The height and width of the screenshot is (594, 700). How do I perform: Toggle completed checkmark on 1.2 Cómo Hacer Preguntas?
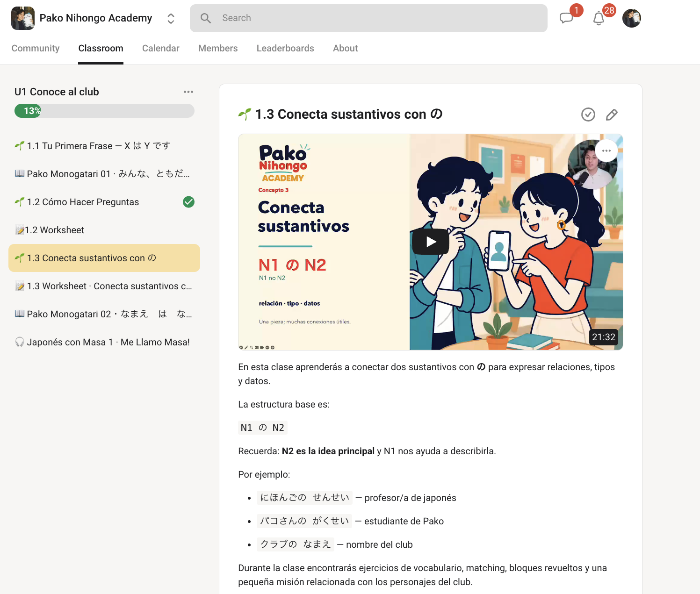[x=188, y=202]
